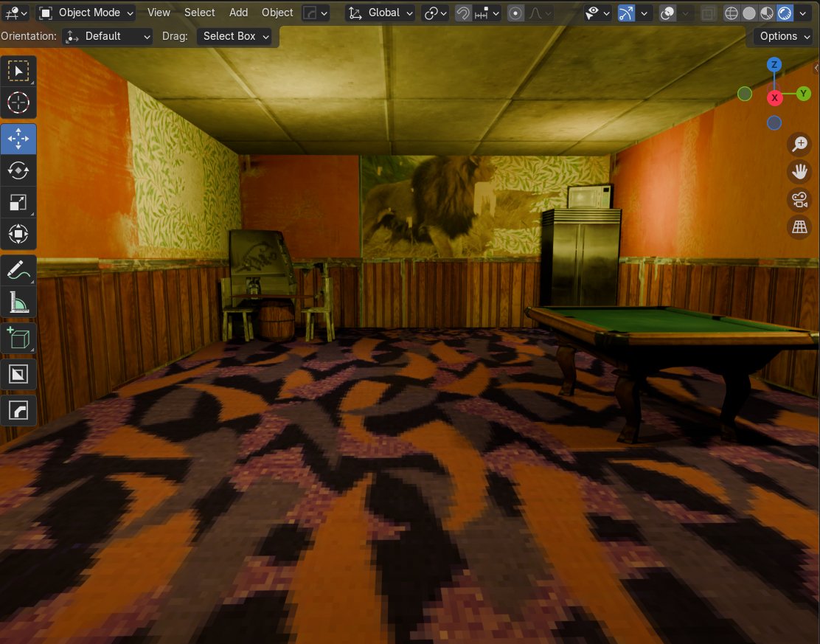Select the second-to-last left toolbar tool icon
Image resolution: width=820 pixels, height=644 pixels.
[18, 375]
